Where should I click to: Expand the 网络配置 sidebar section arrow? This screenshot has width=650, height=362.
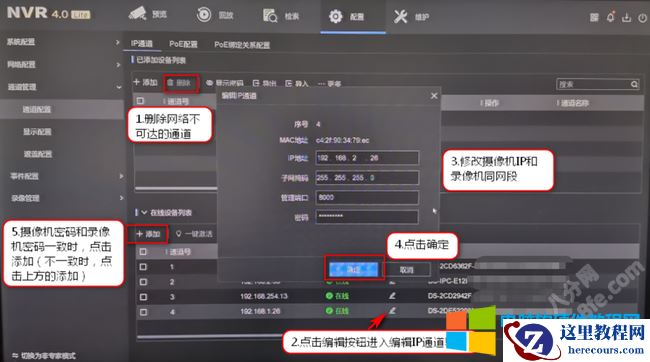pyautogui.click(x=118, y=65)
